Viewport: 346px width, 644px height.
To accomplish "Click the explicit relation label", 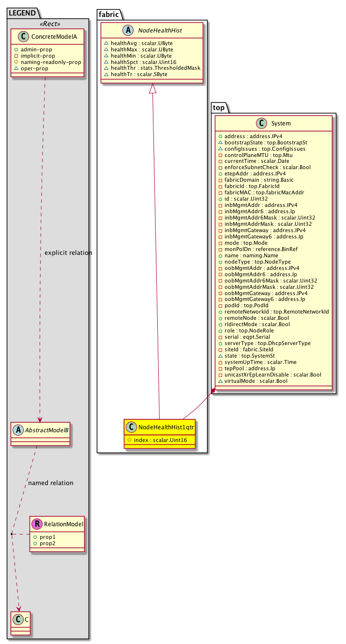I will click(68, 253).
